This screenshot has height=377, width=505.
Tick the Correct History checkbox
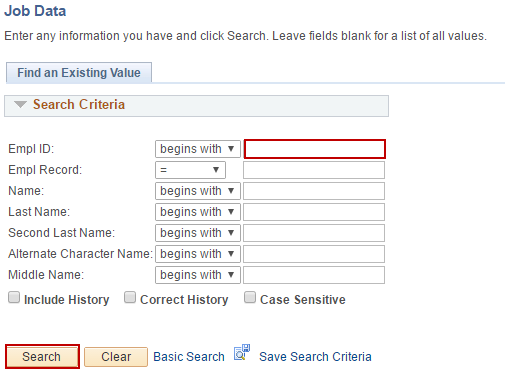130,298
